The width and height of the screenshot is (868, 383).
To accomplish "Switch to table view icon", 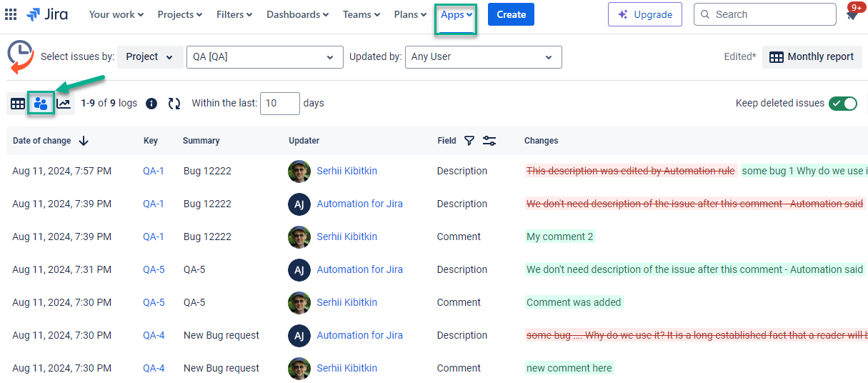I will (x=18, y=104).
